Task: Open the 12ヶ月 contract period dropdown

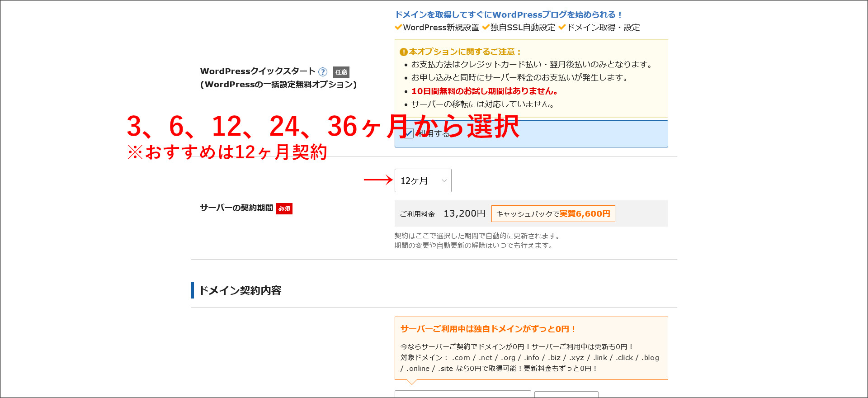Action: click(x=423, y=180)
